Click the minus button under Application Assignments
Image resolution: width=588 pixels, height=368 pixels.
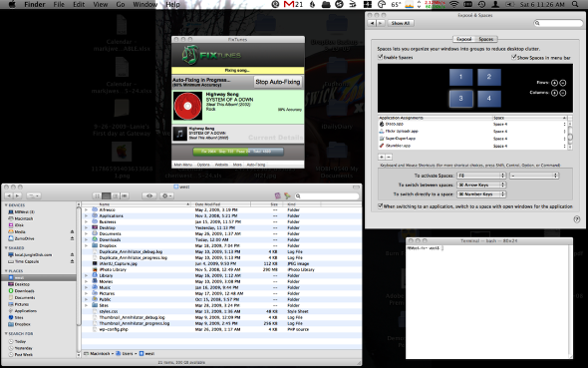point(389,157)
